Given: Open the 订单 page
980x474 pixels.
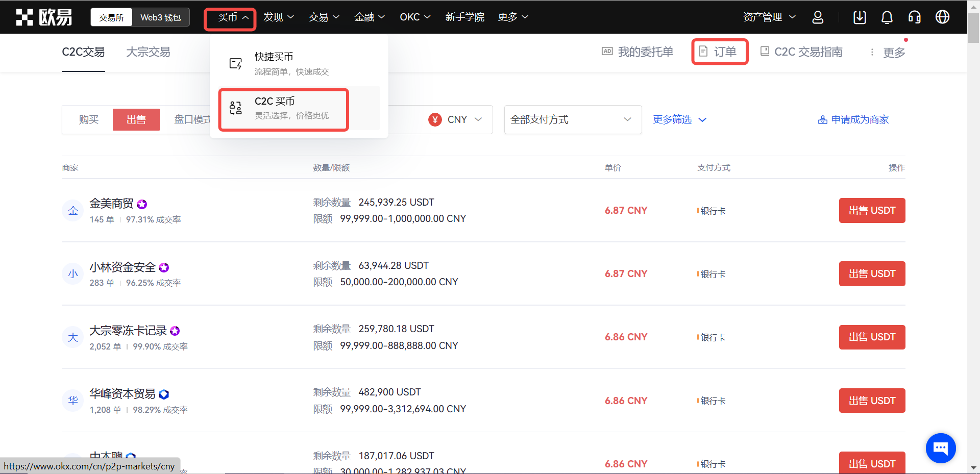Looking at the screenshot, I should (717, 52).
